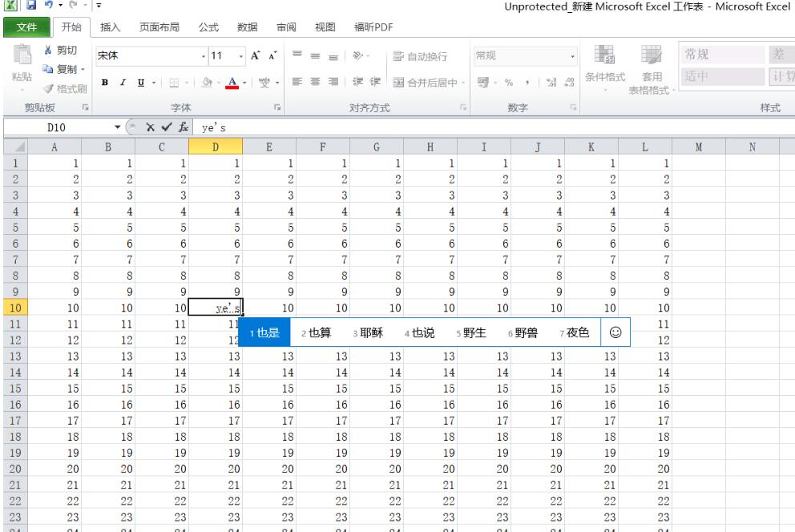Choose IME candidate 1 也是

pos(264,332)
